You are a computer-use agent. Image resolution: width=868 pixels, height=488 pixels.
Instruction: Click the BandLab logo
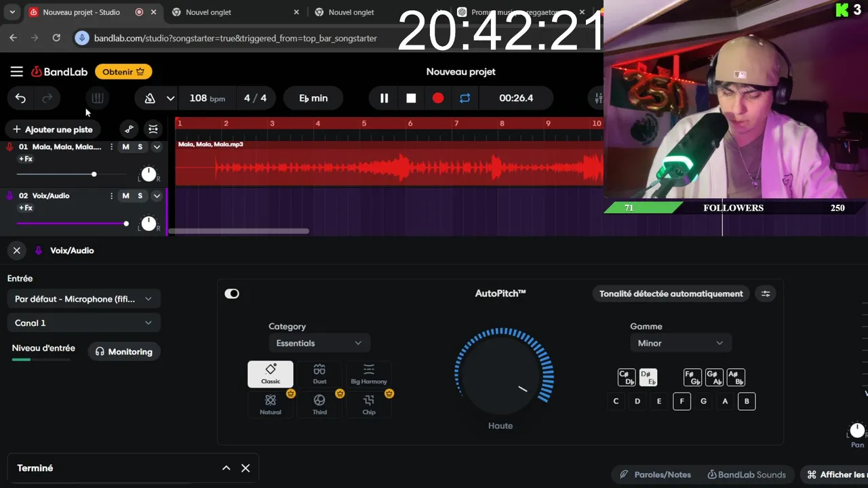coord(60,72)
